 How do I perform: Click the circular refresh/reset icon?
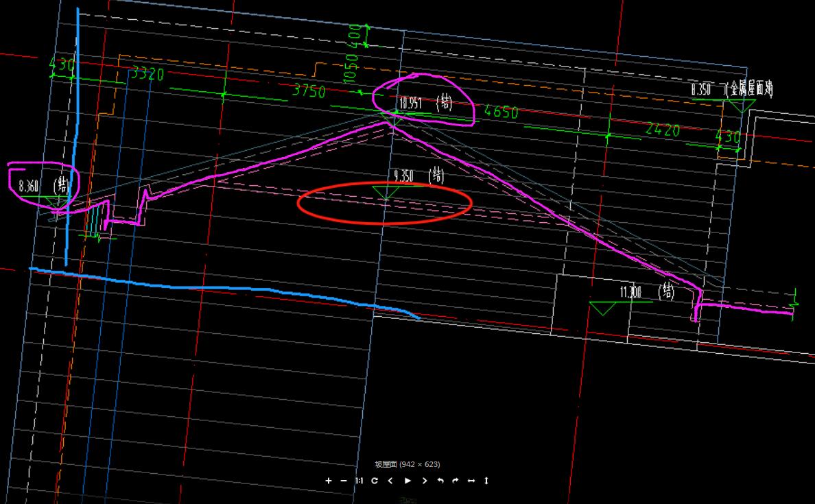[375, 481]
